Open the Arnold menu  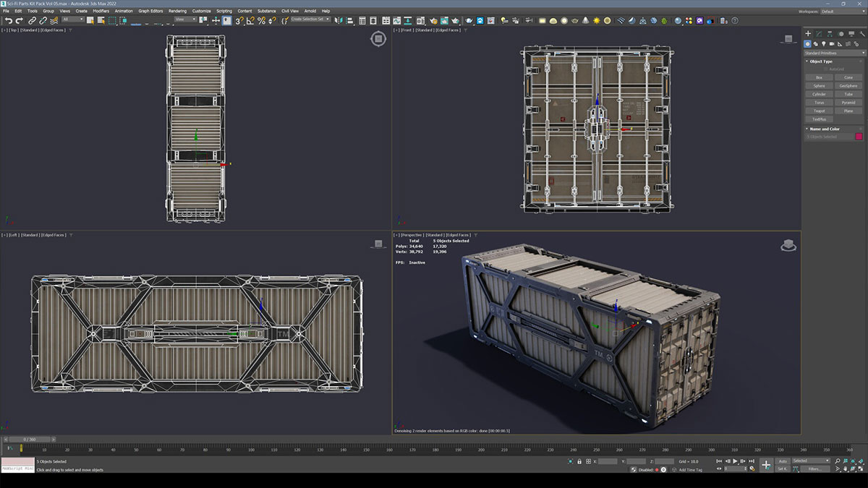tap(310, 11)
